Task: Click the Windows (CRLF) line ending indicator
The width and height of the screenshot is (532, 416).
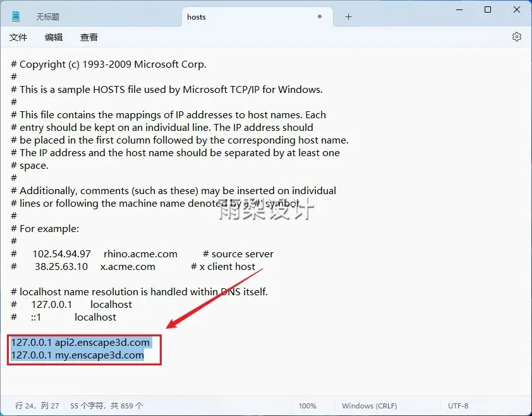Action: pyautogui.click(x=369, y=406)
